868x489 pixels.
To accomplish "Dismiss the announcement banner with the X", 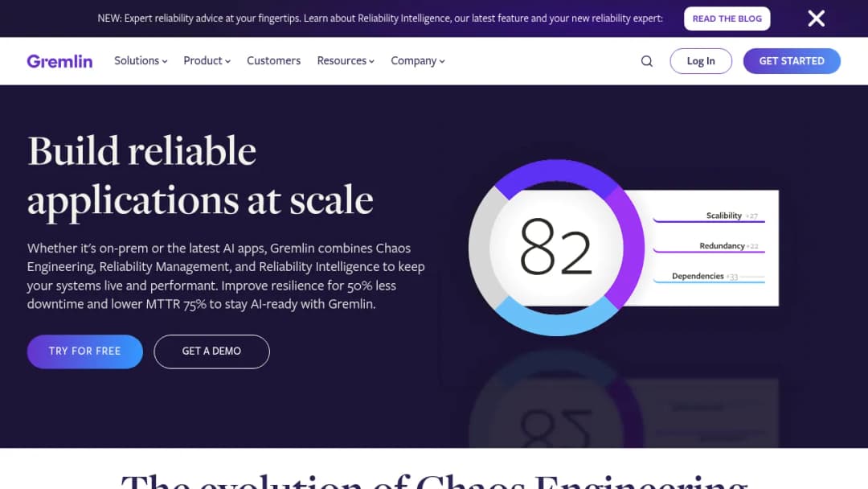I will [x=816, y=18].
